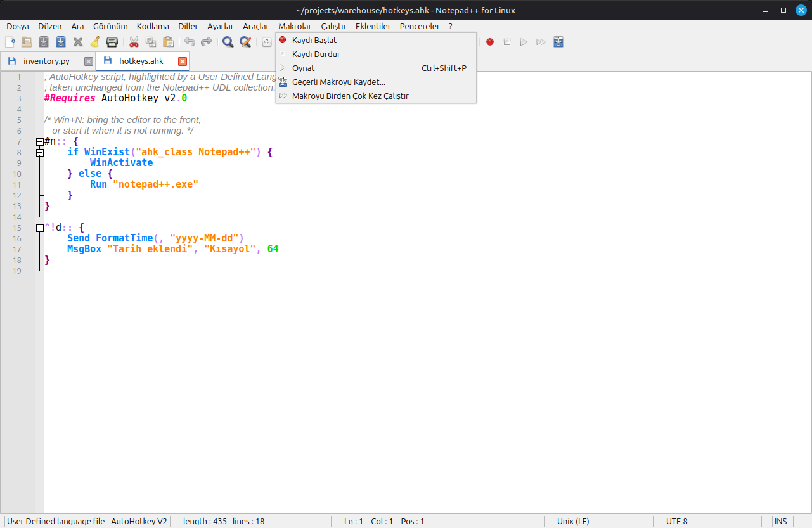The width and height of the screenshot is (812, 528).
Task: Click line number 17 in the margin
Action: click(x=16, y=249)
